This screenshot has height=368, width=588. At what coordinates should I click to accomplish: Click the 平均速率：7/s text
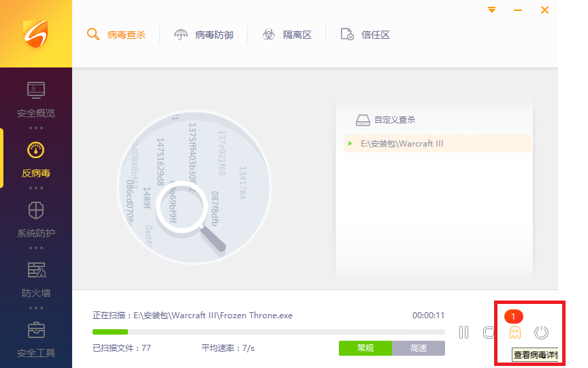[x=228, y=348]
